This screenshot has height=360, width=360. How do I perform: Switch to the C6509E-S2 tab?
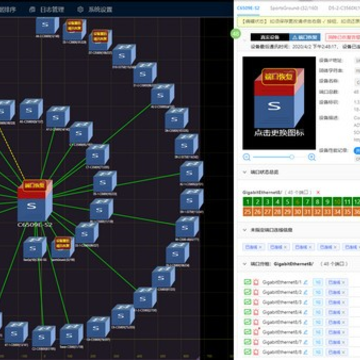click(x=248, y=8)
